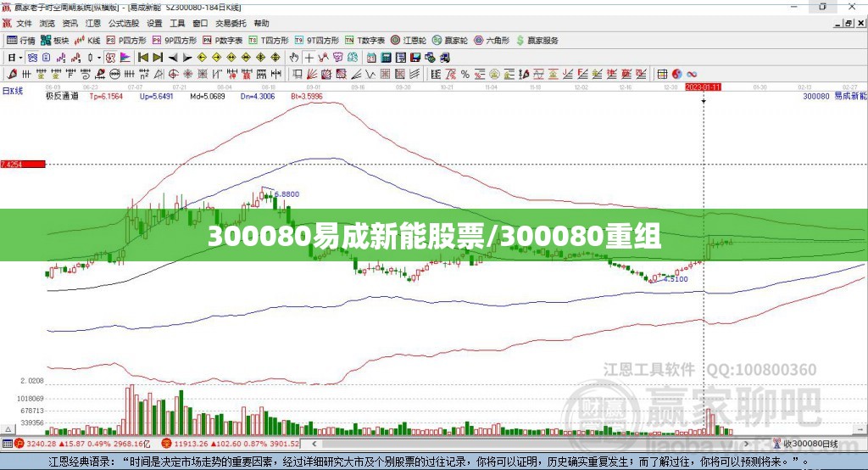The height and width of the screenshot is (470, 868).
Task: Click the colored grid table icon
Action: tap(662, 75)
